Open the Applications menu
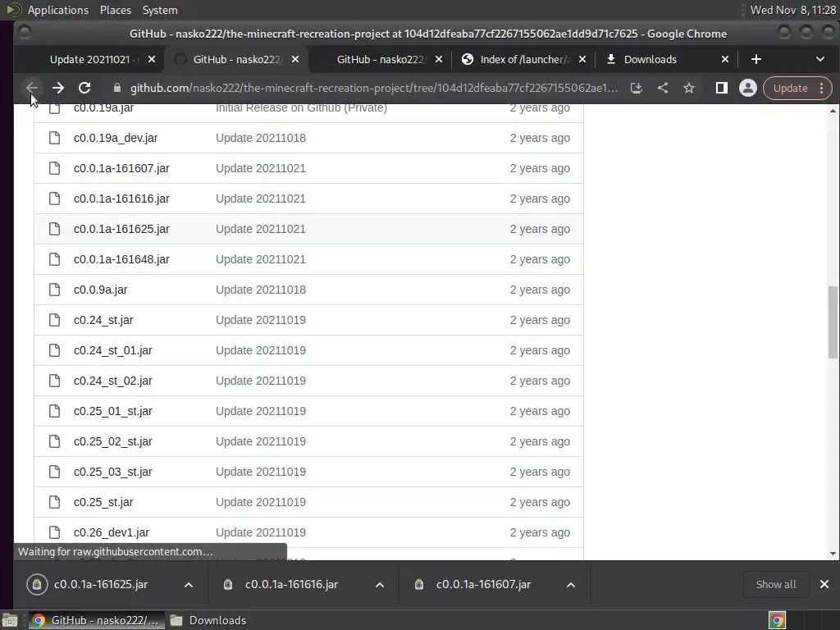This screenshot has width=840, height=630. click(58, 10)
